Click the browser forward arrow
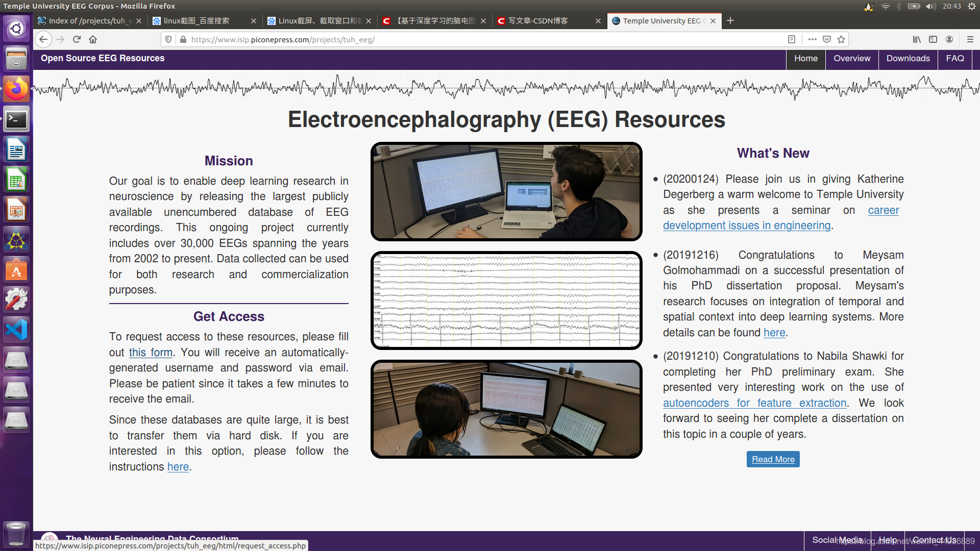Screen dimensions: 980x551 60,39
